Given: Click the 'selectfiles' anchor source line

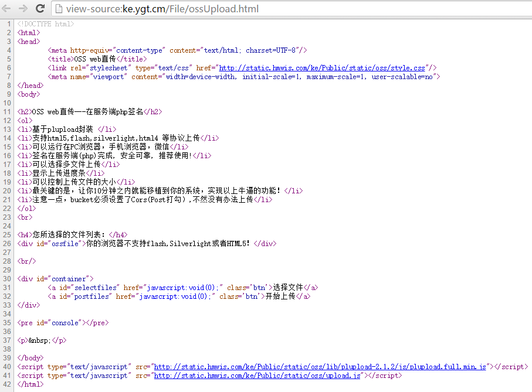Looking at the screenshot, I should [x=183, y=288].
